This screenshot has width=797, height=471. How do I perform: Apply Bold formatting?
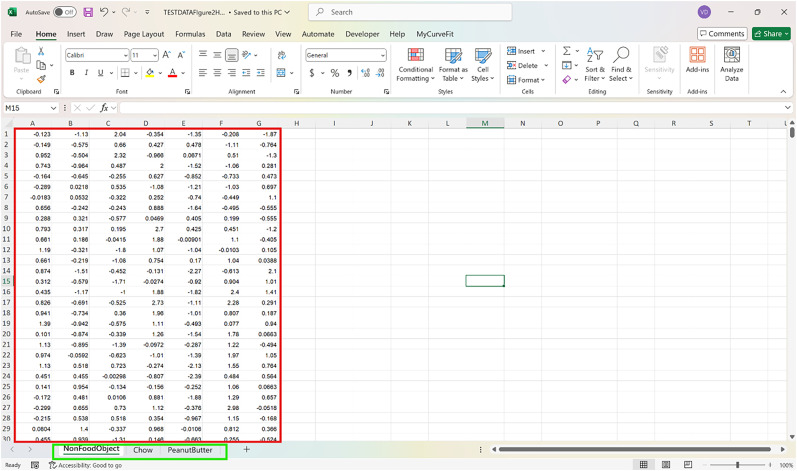72,73
